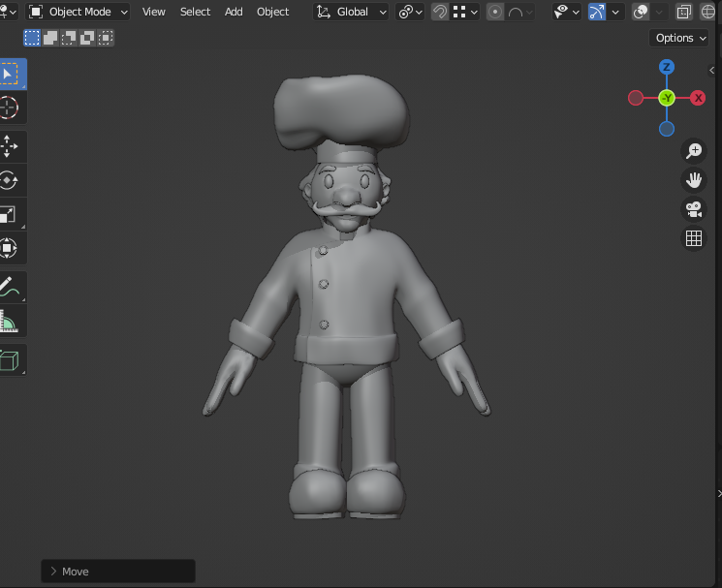The image size is (722, 588).
Task: Set selection mode to extend
Action: coord(50,38)
